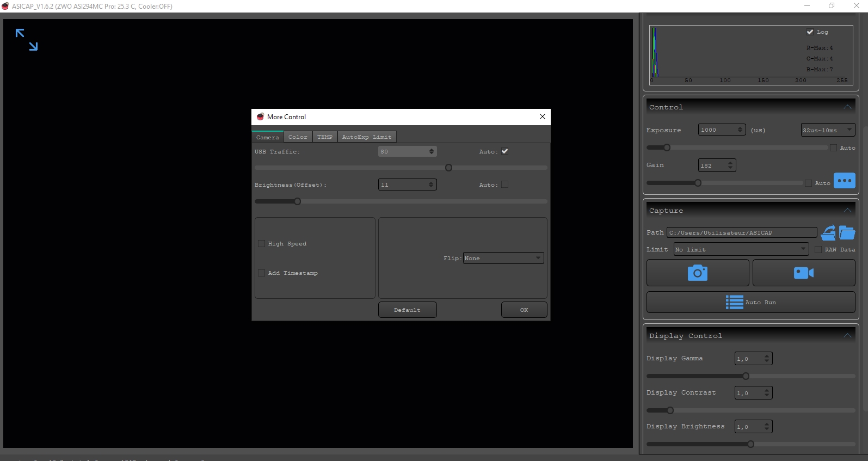Click the Exposure slider handle
The width and height of the screenshot is (868, 461).
(x=667, y=147)
